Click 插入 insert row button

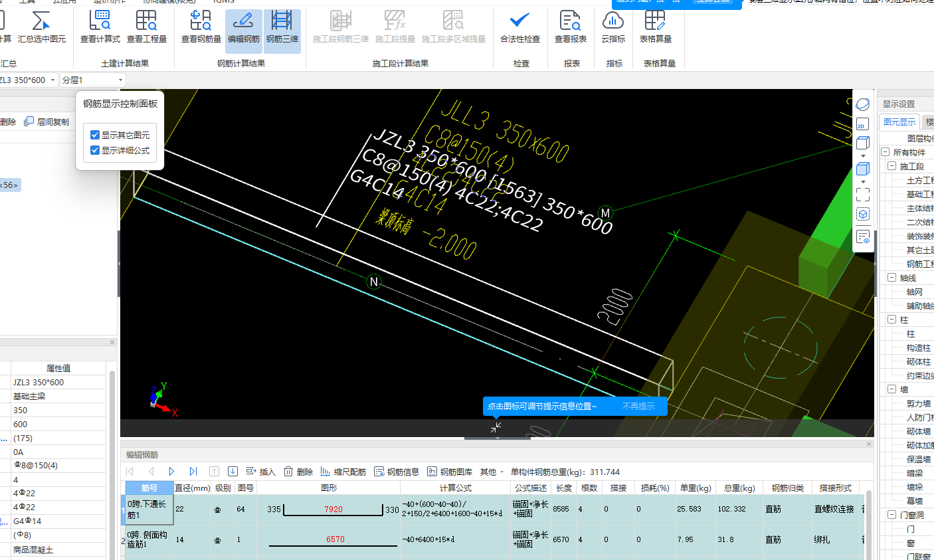tap(260, 472)
